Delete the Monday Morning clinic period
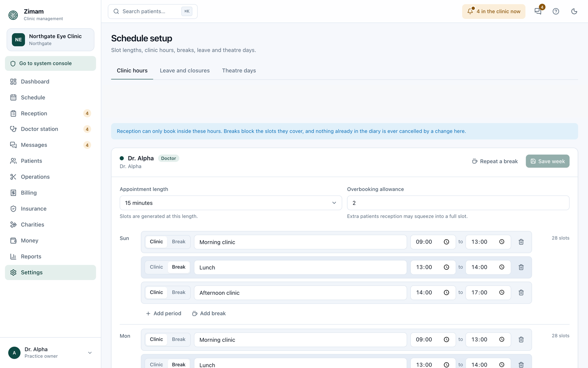588x368 pixels. point(521,340)
